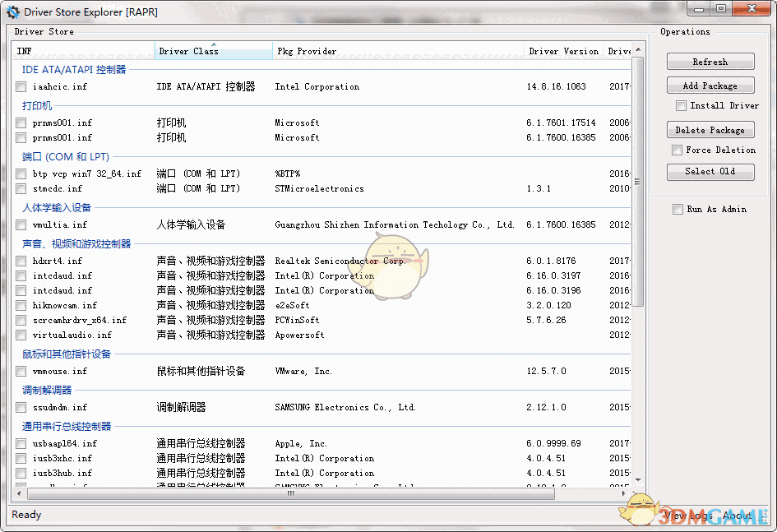The image size is (777, 532).
Task: Check the Run As Admin box
Action: [678, 209]
